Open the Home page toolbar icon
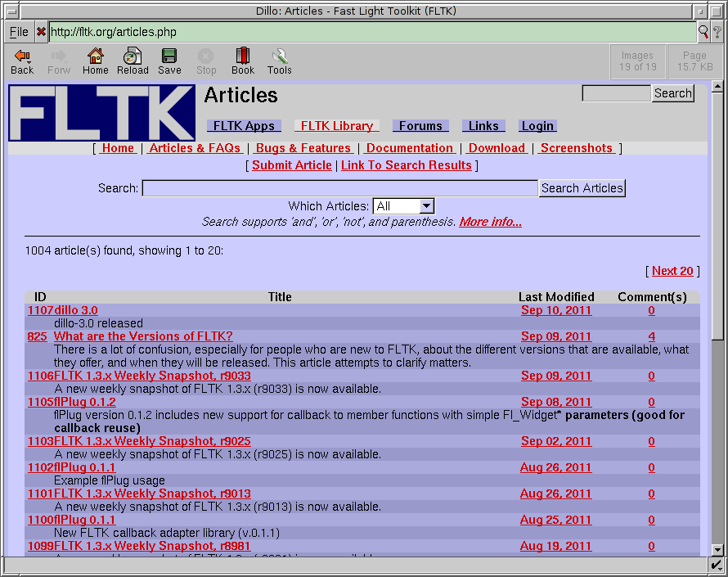The image size is (728, 577). (95, 61)
